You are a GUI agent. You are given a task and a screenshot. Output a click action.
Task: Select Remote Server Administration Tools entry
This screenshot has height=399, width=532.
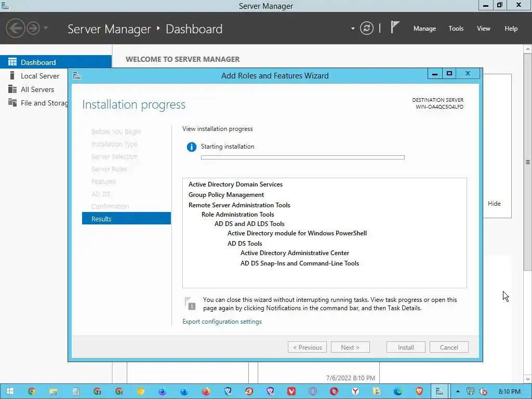239,205
